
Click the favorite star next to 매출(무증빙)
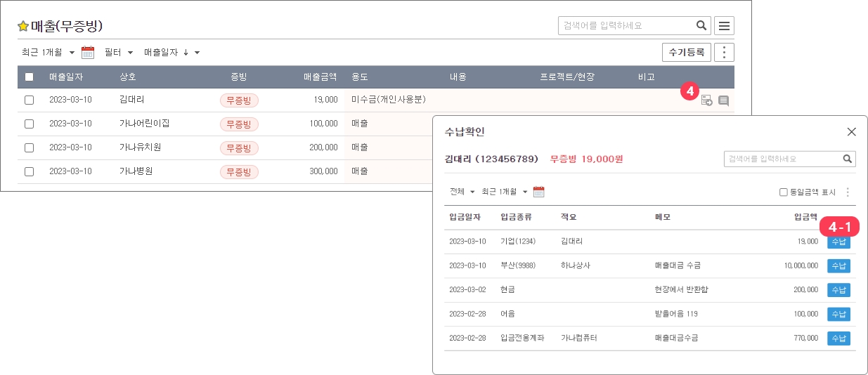[23, 27]
